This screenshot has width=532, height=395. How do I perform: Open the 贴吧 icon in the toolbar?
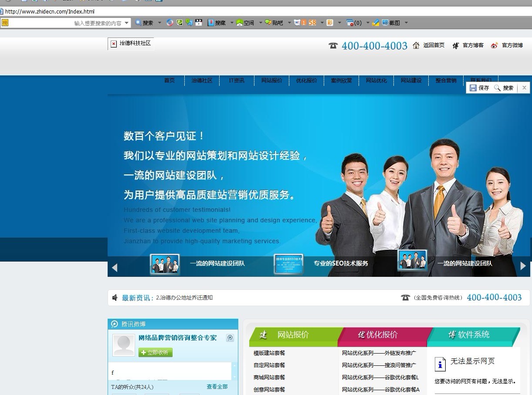click(268, 22)
